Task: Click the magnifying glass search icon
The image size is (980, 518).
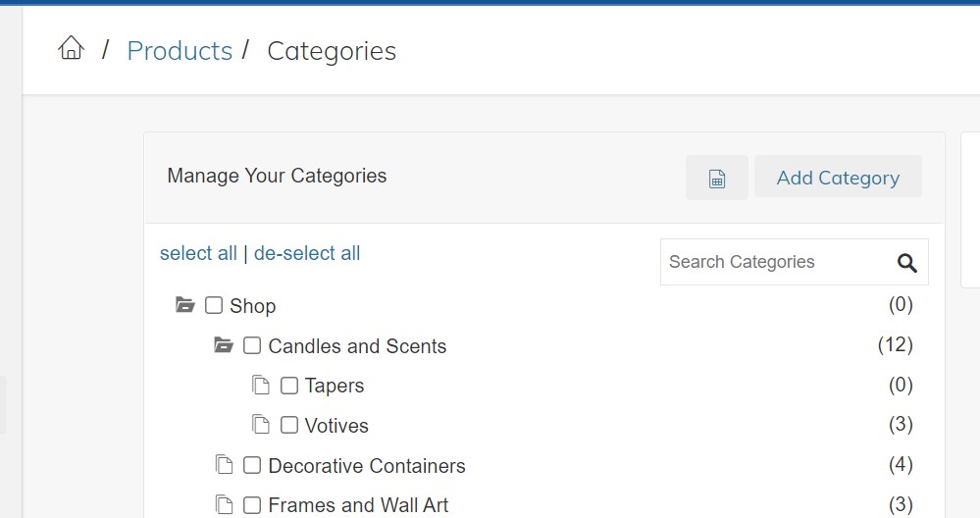Action: [x=906, y=263]
